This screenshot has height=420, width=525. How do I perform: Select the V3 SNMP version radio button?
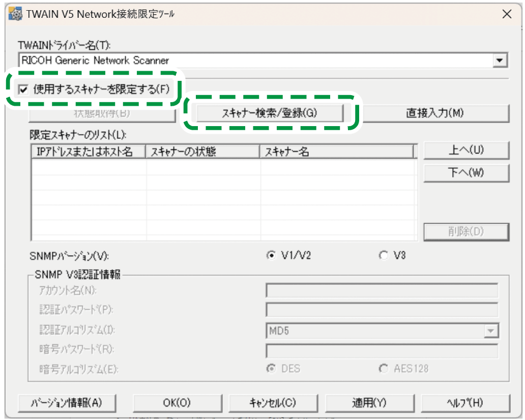383,256
